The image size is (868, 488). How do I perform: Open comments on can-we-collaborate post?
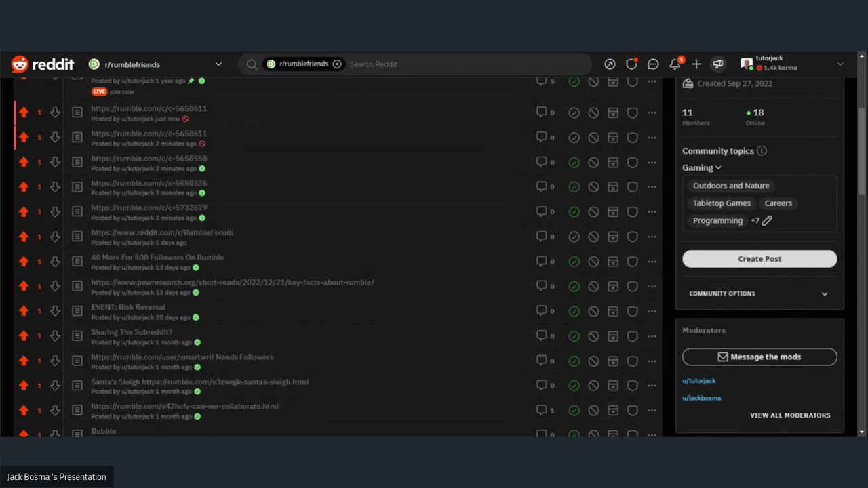[545, 410]
